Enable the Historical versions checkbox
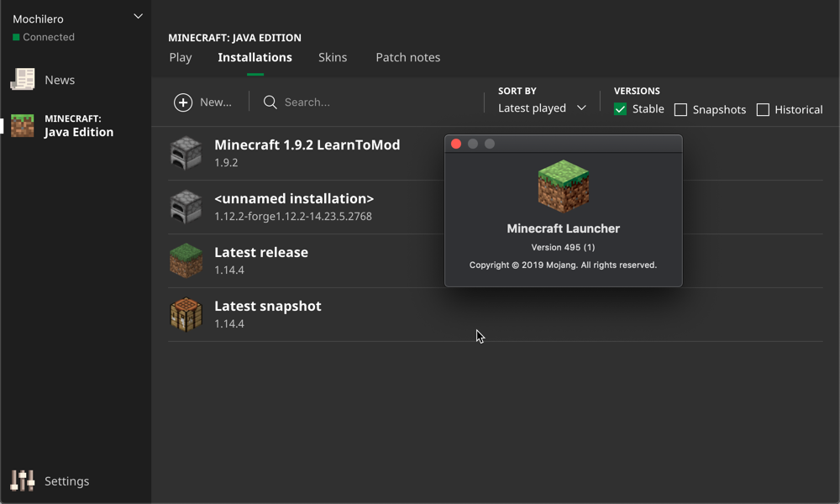Screen dimensions: 840x504 763,110
